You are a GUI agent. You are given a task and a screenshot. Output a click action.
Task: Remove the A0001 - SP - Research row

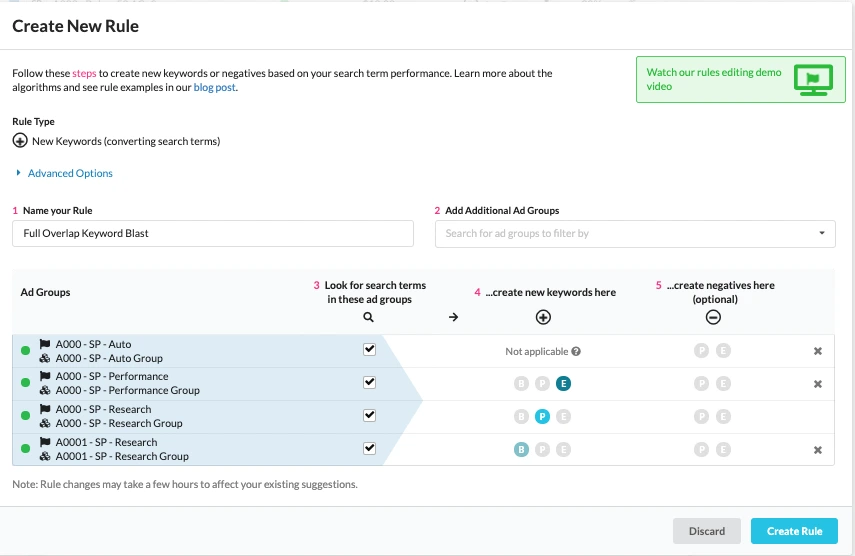coord(817,450)
